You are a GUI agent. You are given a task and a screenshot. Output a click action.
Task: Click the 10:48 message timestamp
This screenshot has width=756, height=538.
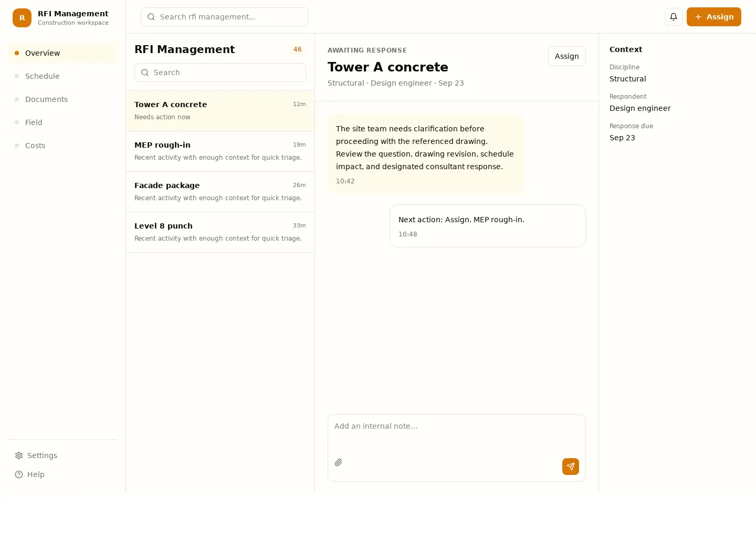coord(408,234)
